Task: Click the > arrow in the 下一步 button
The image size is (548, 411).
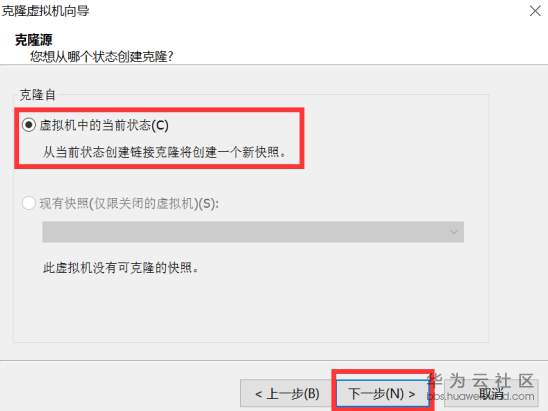Action: pos(412,394)
